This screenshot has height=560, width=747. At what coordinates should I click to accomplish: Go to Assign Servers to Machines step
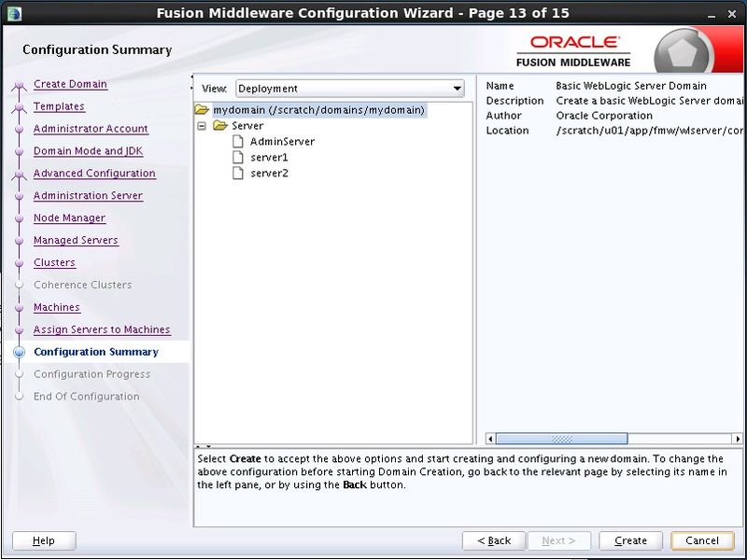point(102,329)
